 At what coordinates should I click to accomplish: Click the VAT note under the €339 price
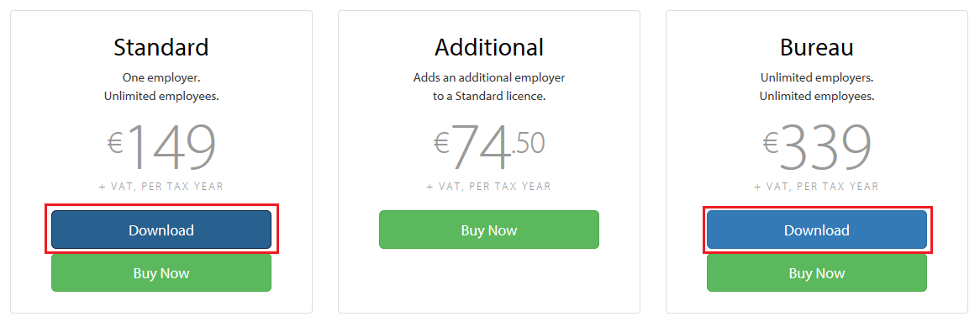point(816,187)
